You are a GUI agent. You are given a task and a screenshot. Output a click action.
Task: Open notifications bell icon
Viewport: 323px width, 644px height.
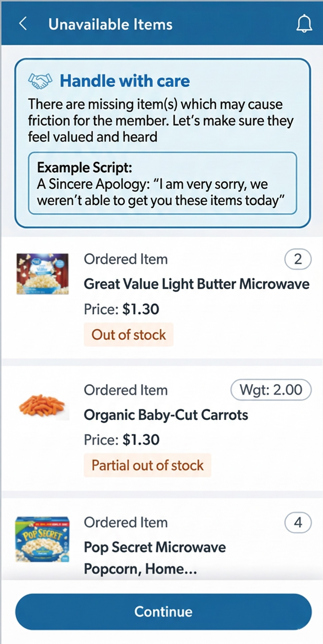pyautogui.click(x=304, y=24)
